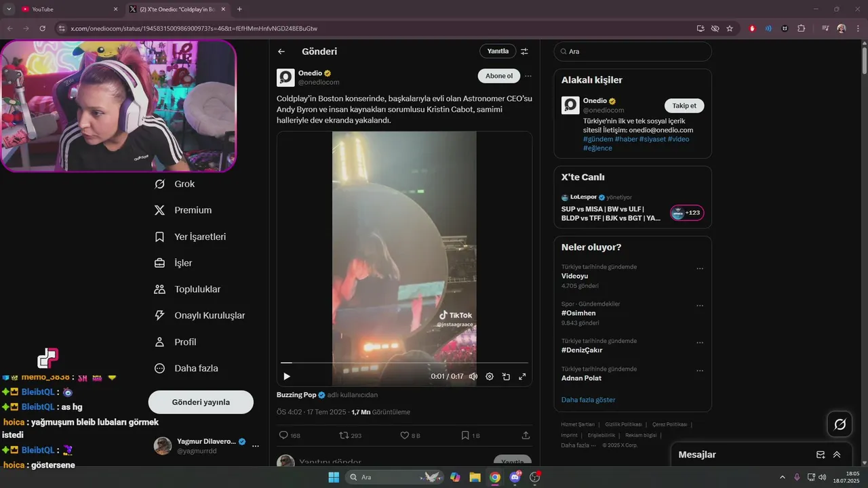This screenshot has width=868, height=488.
Task: Open the reply comment icon showing 168
Action: click(290, 435)
